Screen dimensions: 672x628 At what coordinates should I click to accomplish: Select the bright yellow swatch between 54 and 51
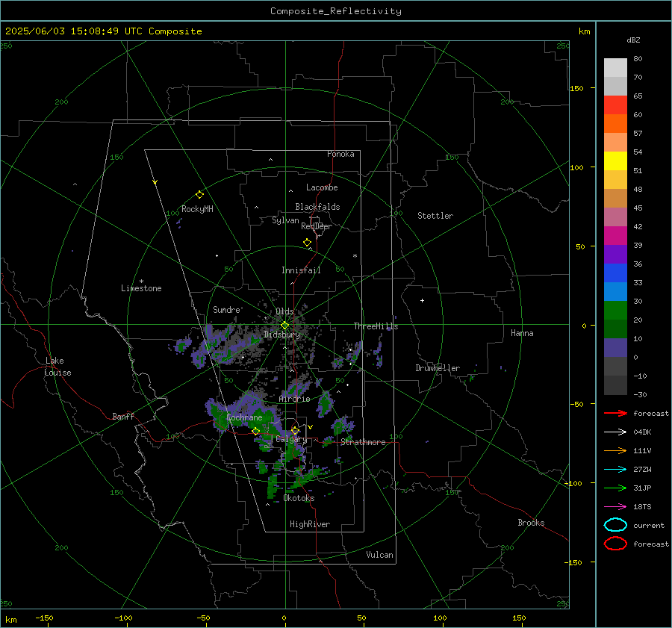tap(615, 161)
